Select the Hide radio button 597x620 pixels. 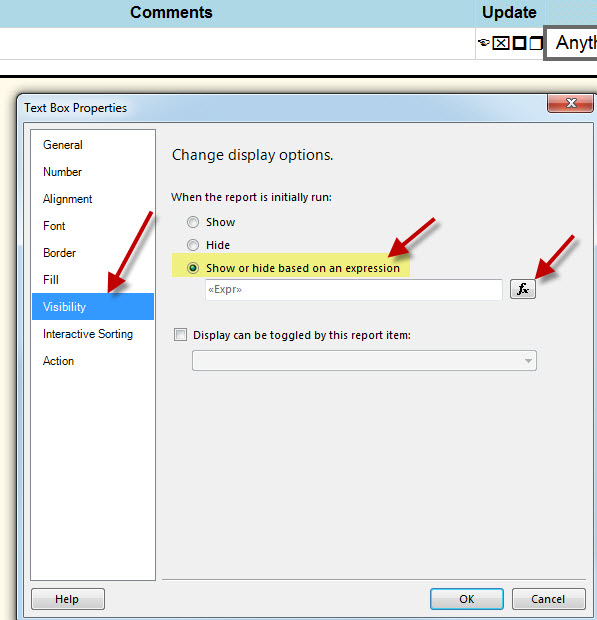[193, 245]
